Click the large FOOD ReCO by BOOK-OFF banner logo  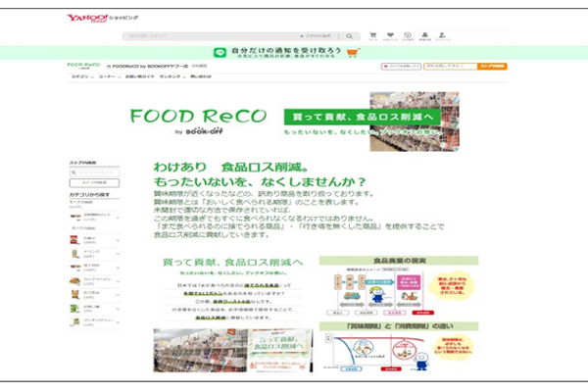click(x=198, y=121)
